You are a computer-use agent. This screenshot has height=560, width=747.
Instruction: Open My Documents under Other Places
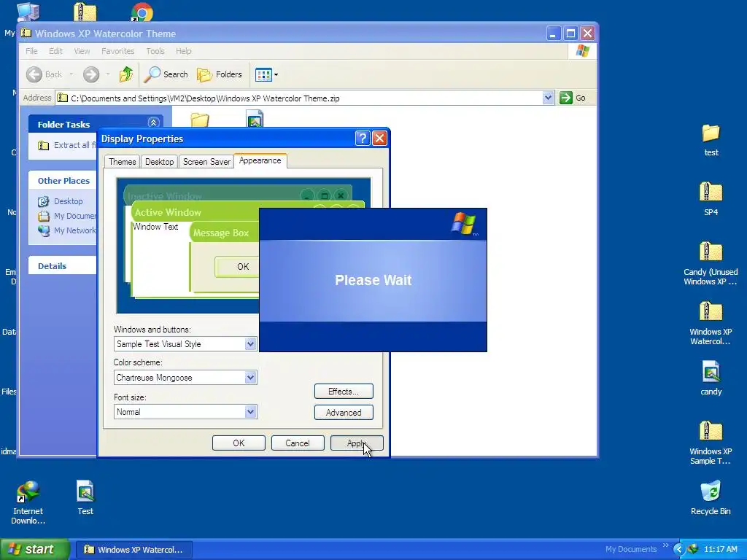(67, 216)
